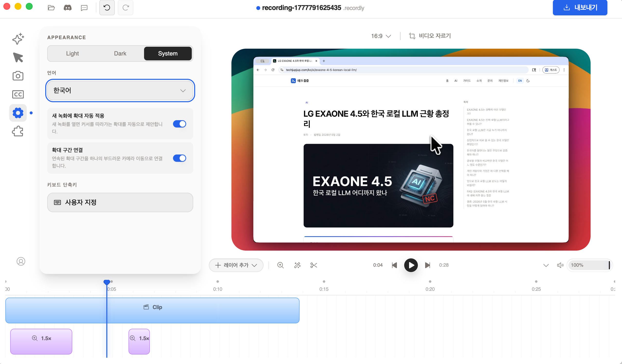
Task: Click the 0:04 current time text
Action: pyautogui.click(x=378, y=265)
